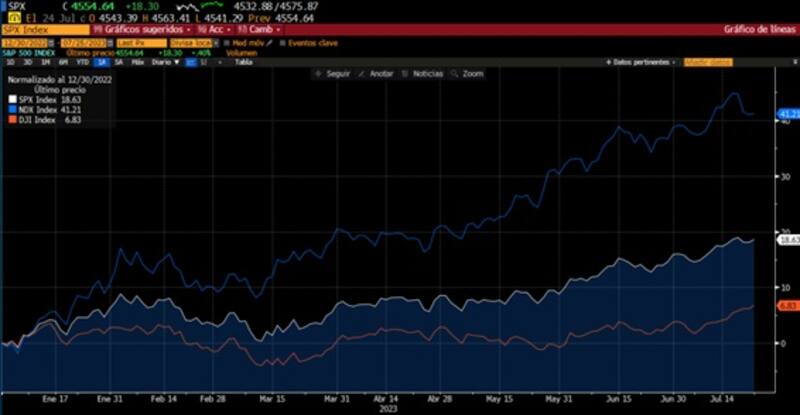This screenshot has height=415, width=800.
Task: Click the settings icon at the toolbar's right end
Action: 789,62
